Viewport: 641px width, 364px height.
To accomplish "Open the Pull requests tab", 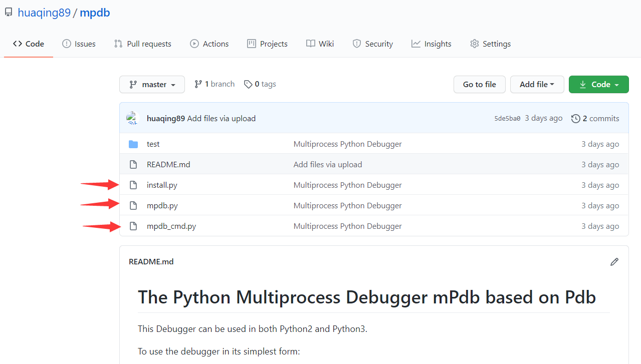I will pos(143,44).
